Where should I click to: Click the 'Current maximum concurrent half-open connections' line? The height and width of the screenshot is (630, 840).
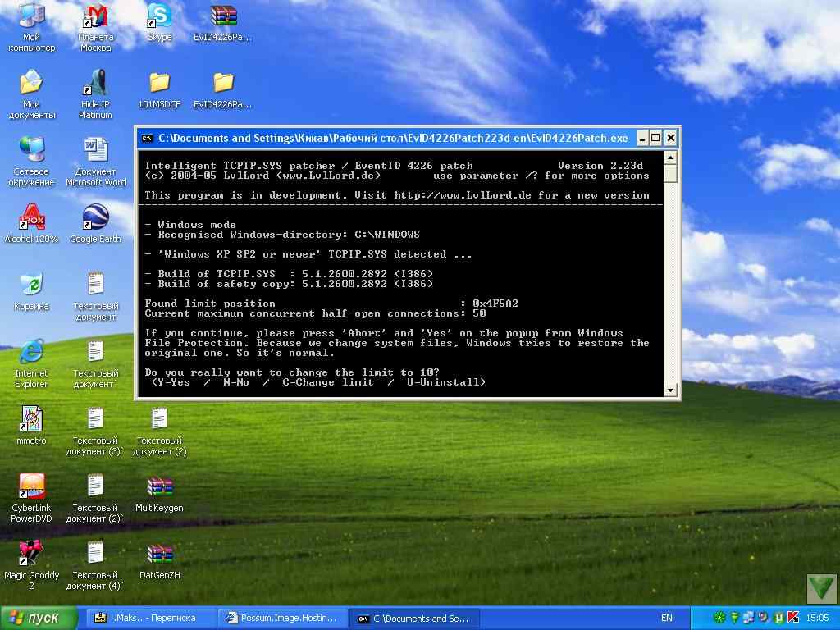tap(315, 313)
